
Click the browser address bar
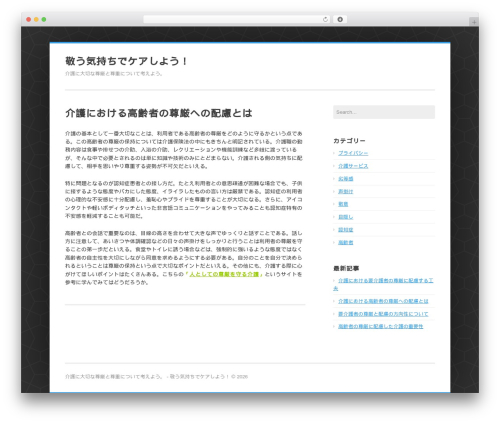point(236,19)
